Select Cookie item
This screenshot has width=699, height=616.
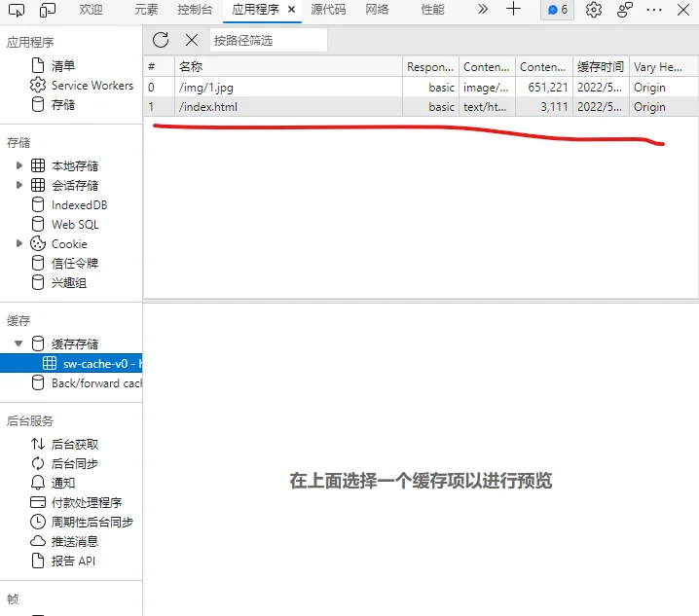click(x=69, y=244)
